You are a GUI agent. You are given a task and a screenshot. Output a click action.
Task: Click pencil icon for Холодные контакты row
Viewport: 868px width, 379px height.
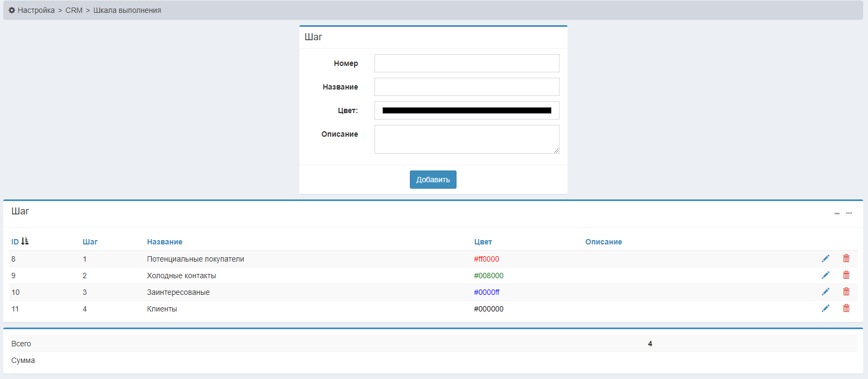point(825,276)
